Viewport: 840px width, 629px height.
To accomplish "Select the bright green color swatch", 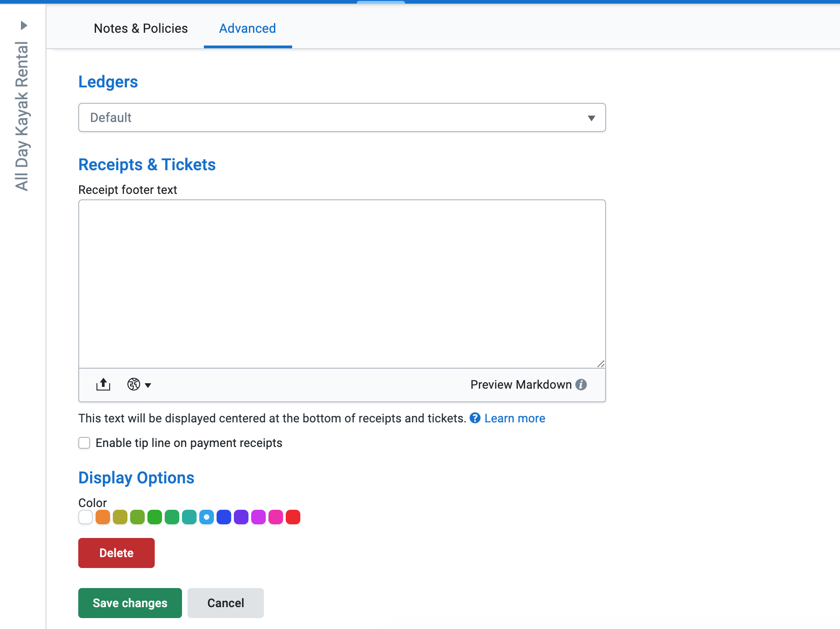I will click(x=155, y=517).
